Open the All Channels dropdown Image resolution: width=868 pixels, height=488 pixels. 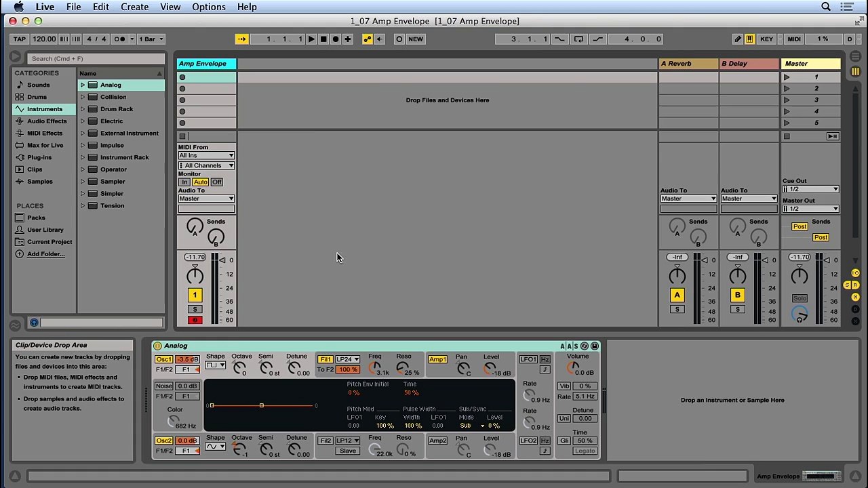[206, 165]
